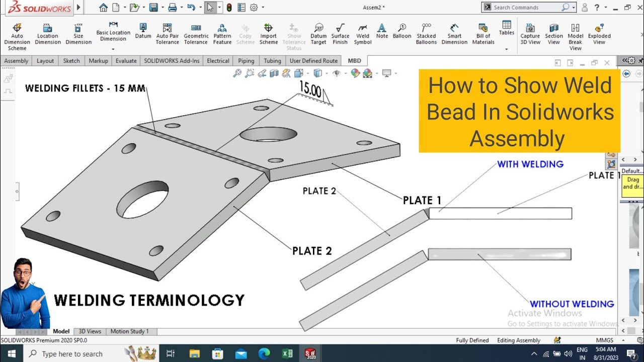
Task: Expand the Undo dropdown arrow
Action: pos(199,8)
